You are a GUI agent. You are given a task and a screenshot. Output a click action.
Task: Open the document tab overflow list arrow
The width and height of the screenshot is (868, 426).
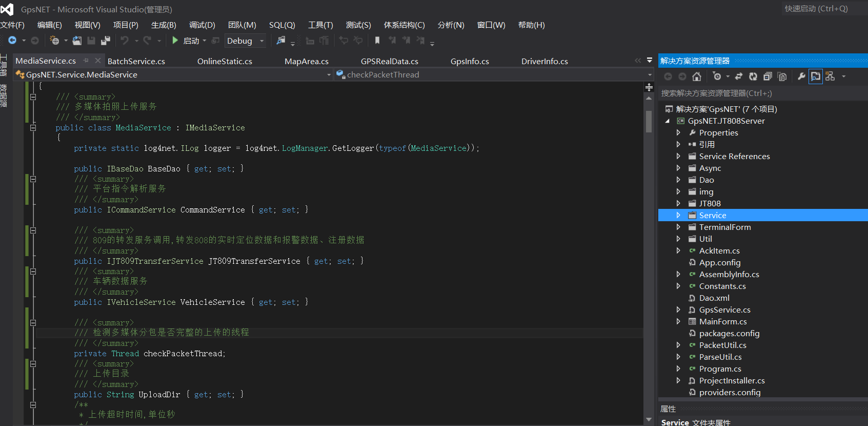coord(650,61)
